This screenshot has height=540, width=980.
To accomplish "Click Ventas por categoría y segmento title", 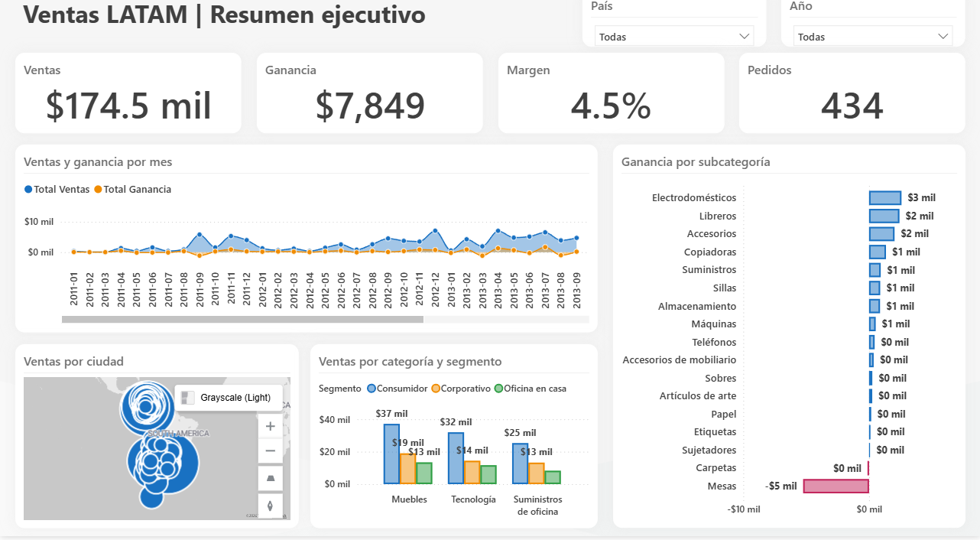I will tap(410, 361).
